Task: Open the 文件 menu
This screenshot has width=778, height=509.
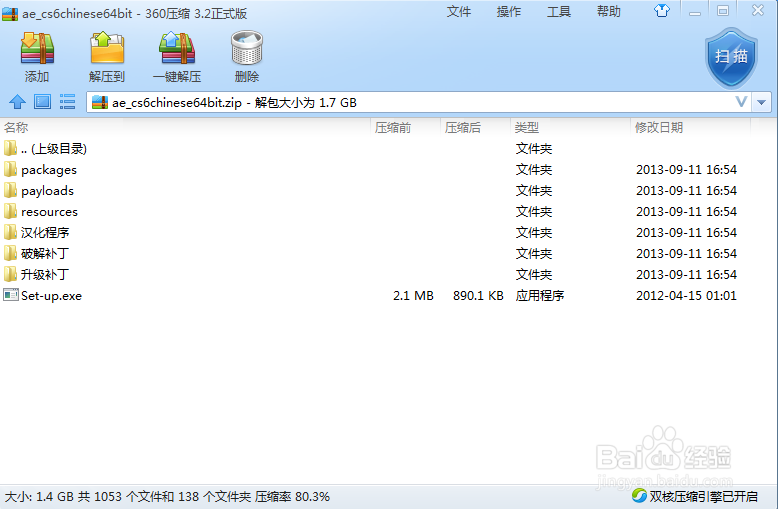Action: pos(458,11)
